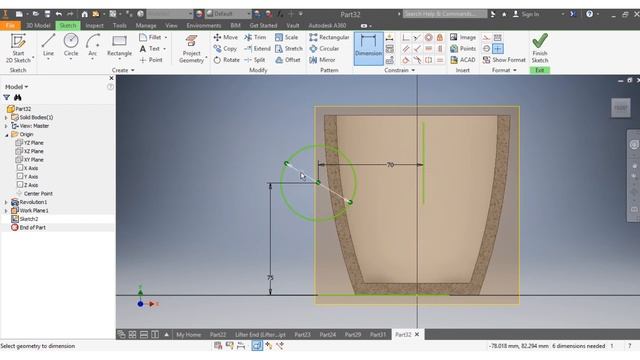Screen dimensions: 640x360
Task: Apply the Stretch tool
Action: pyautogui.click(x=289, y=49)
